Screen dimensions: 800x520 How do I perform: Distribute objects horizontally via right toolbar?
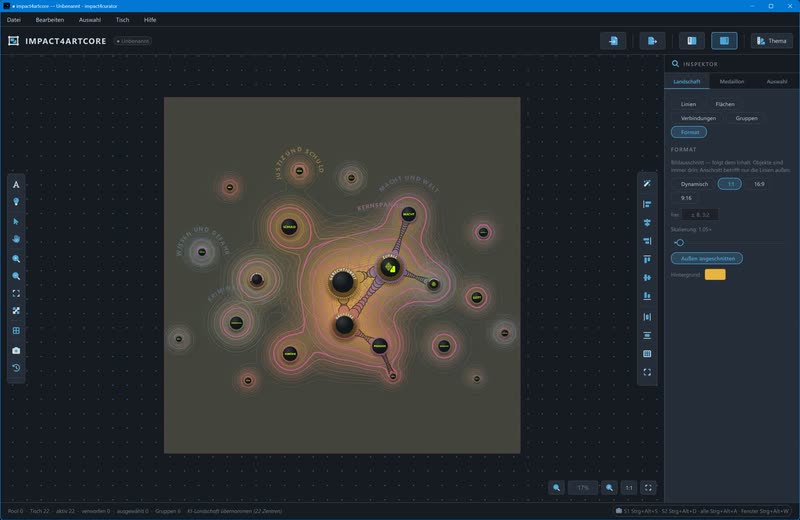pos(647,317)
